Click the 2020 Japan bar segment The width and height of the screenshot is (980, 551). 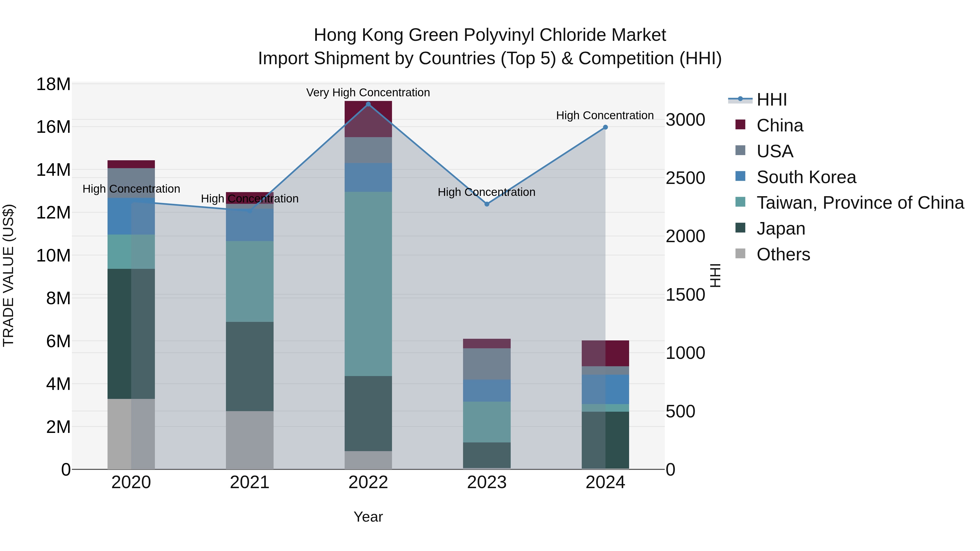click(x=131, y=334)
